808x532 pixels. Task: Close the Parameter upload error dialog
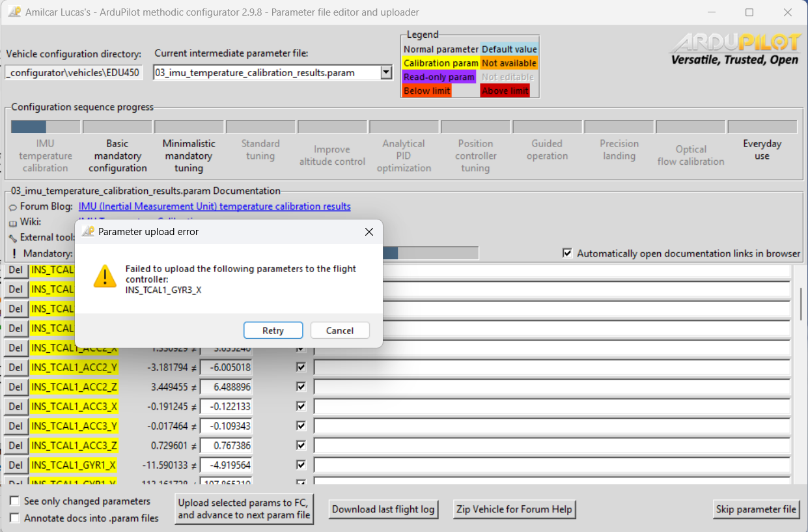(369, 232)
